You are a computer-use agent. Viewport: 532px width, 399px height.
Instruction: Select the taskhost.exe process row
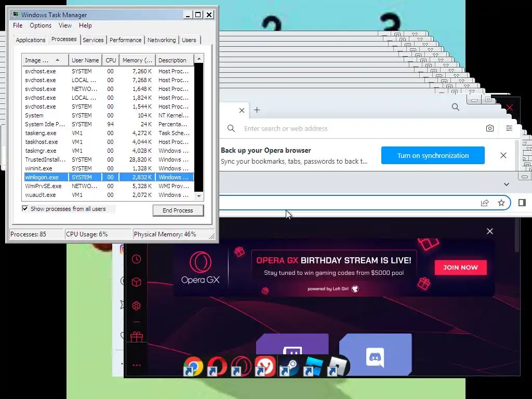pos(108,142)
